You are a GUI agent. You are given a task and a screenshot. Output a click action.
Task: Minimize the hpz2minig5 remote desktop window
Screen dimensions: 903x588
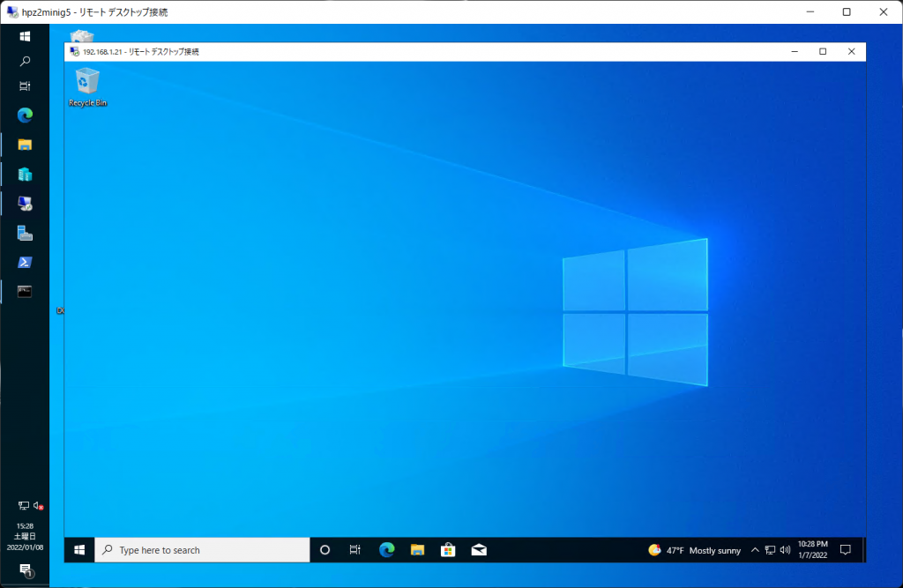coord(810,11)
